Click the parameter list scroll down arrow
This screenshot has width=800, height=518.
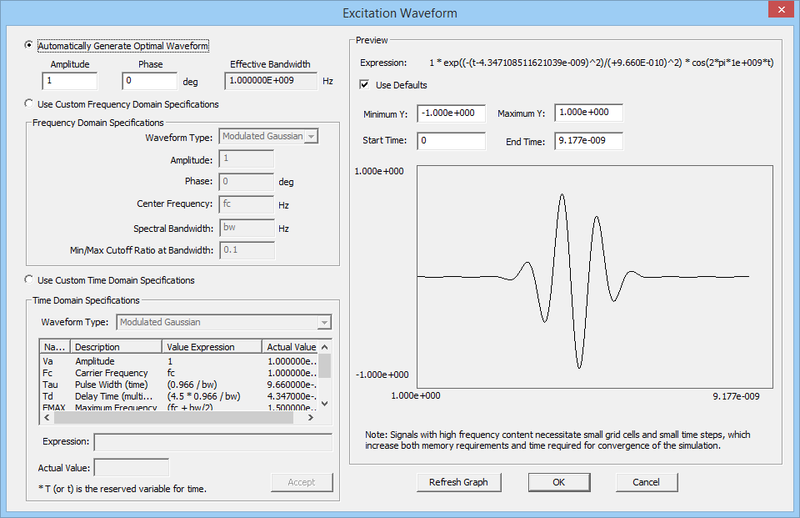(x=325, y=404)
